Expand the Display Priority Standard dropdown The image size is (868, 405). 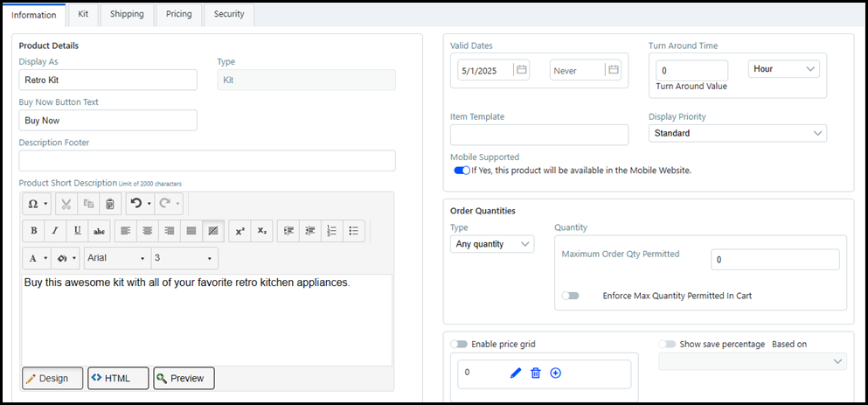(739, 133)
